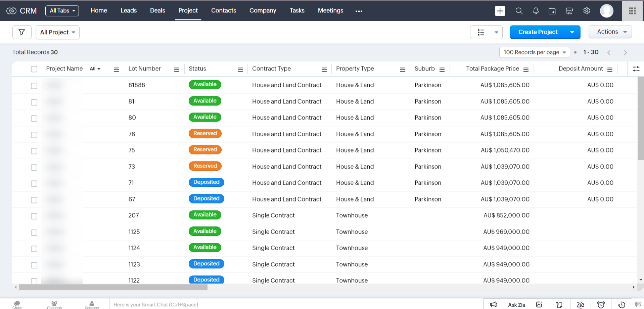Select the checkbox for lot 1125

(x=34, y=232)
